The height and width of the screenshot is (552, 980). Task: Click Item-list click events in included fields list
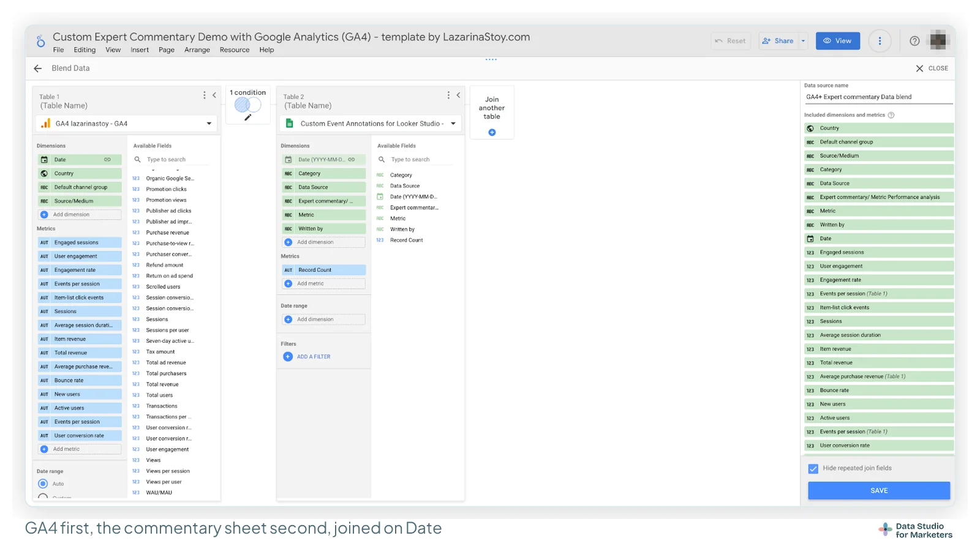[x=879, y=308]
